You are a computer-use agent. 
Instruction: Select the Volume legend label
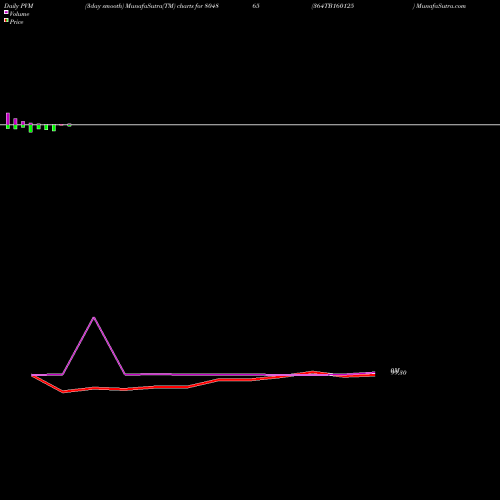tap(19, 14)
